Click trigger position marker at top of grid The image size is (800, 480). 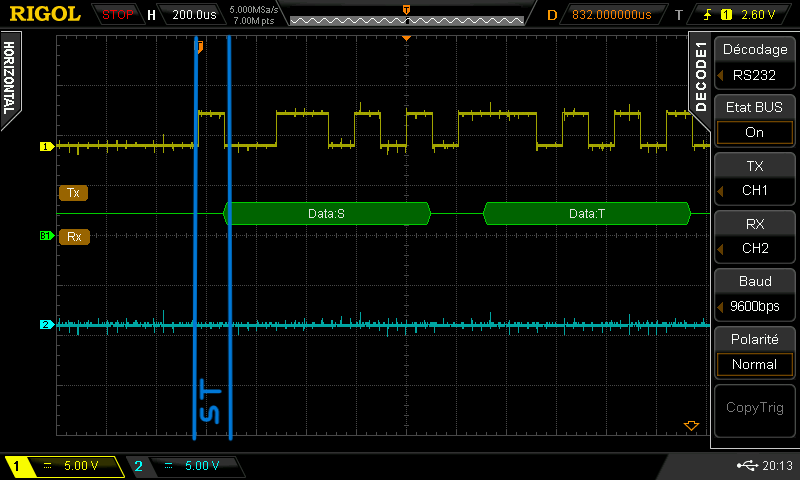pyautogui.click(x=407, y=38)
